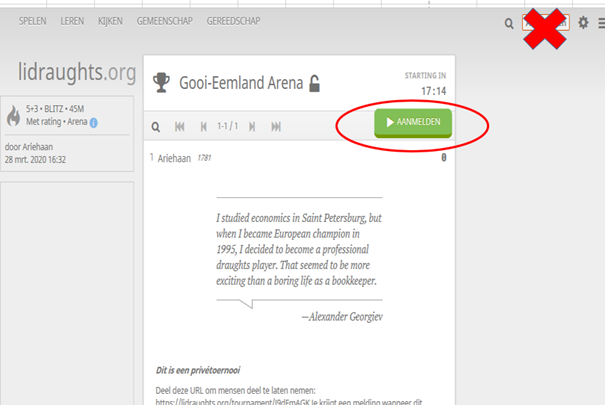Click 5+3 • BLITZ • 45M text
This screenshot has width=605, height=405.
pos(55,109)
